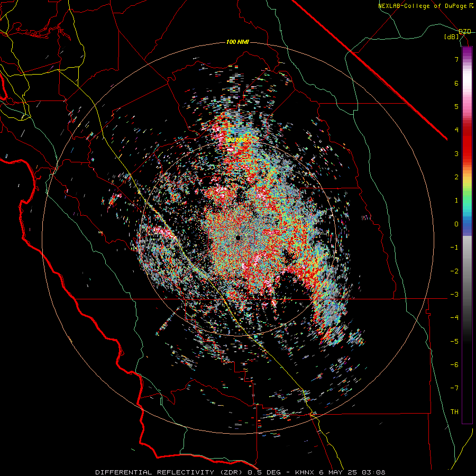Click the -3 dB label on the scale
Viewport: 476px width, 476px height.
(454, 295)
